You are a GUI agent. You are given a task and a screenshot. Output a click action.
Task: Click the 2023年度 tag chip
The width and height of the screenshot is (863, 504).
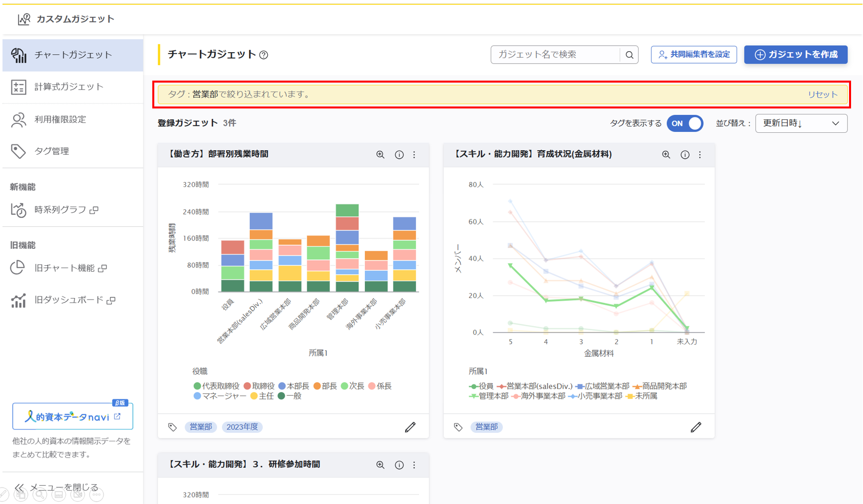click(x=242, y=427)
